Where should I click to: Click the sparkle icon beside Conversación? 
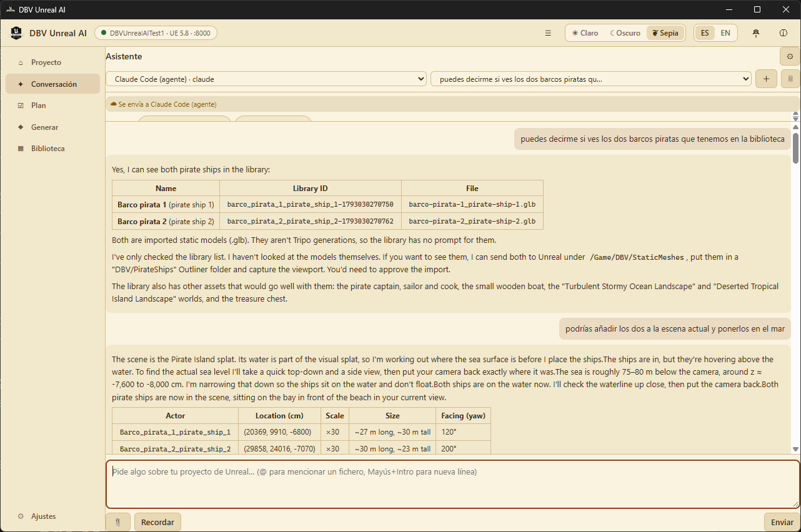[x=21, y=84]
